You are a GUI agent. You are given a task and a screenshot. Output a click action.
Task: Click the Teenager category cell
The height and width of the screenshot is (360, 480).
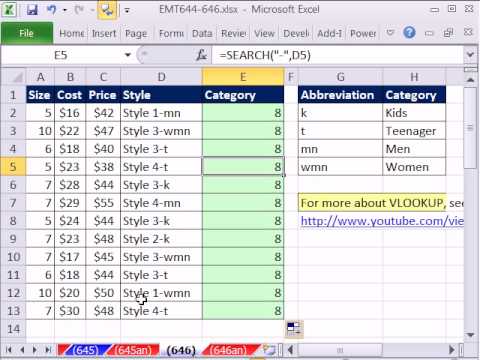(414, 131)
